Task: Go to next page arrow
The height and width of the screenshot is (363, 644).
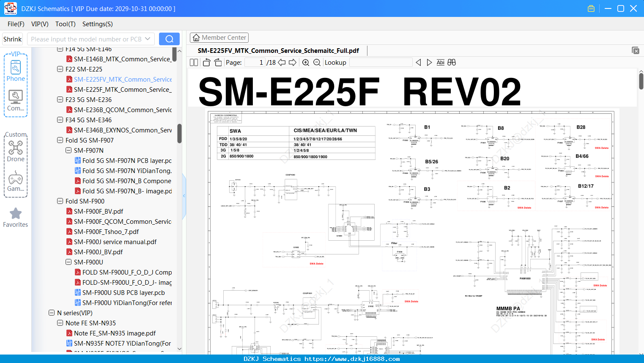Action: pos(293,63)
